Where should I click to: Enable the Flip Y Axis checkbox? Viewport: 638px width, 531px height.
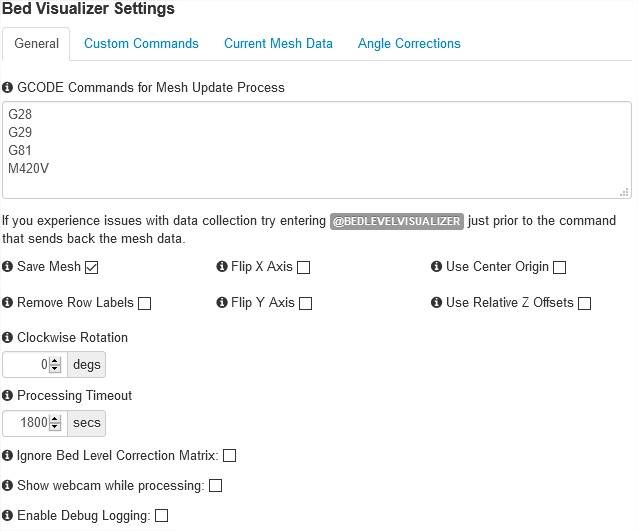tap(306, 304)
